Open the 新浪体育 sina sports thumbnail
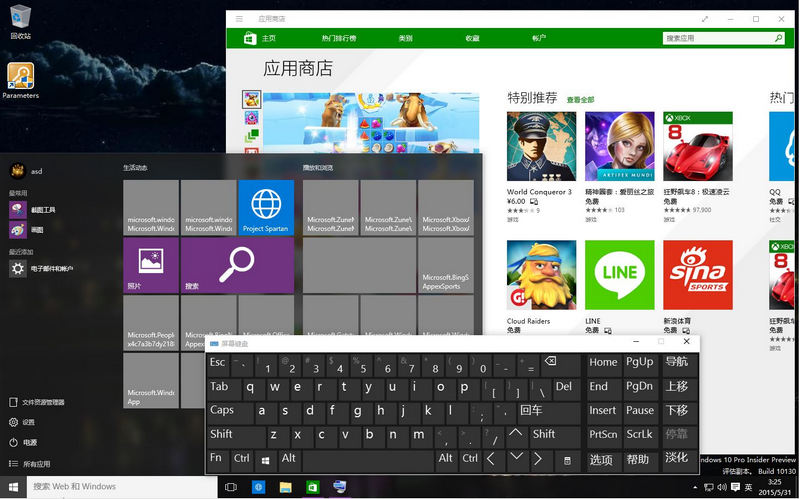The image size is (800, 499). coord(698,275)
